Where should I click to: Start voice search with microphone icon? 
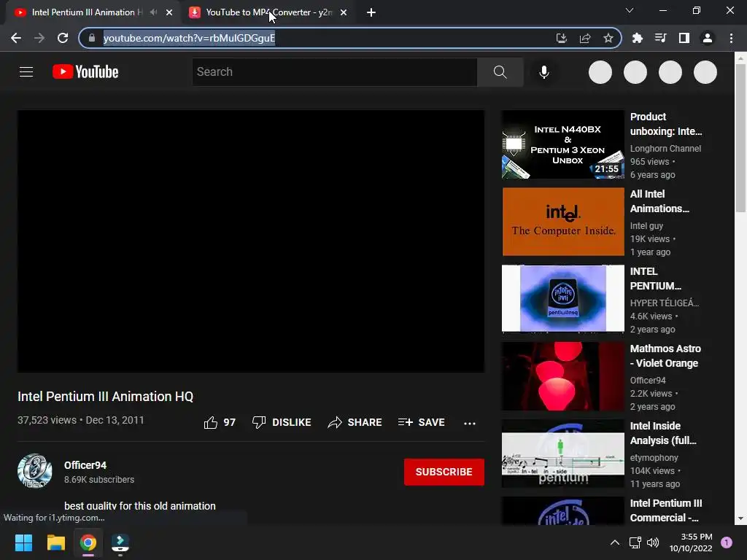coord(544,72)
